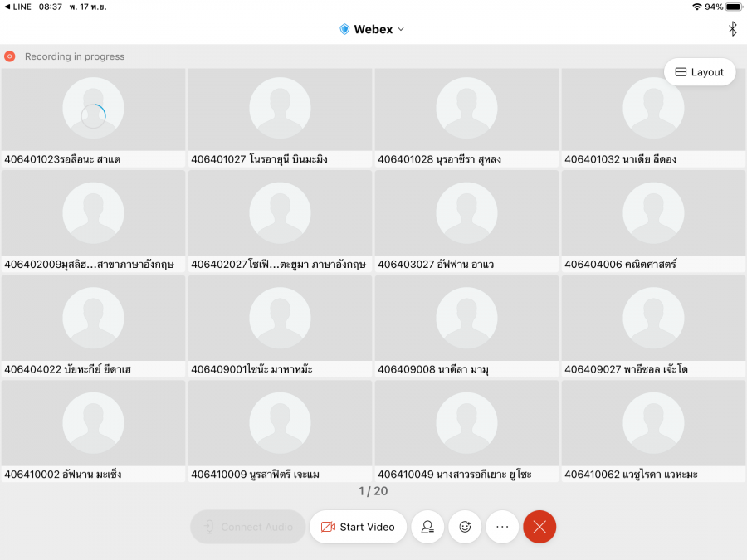The image size is (747, 560).
Task: Expand the Webex meeting info dropdown
Action: click(x=401, y=29)
